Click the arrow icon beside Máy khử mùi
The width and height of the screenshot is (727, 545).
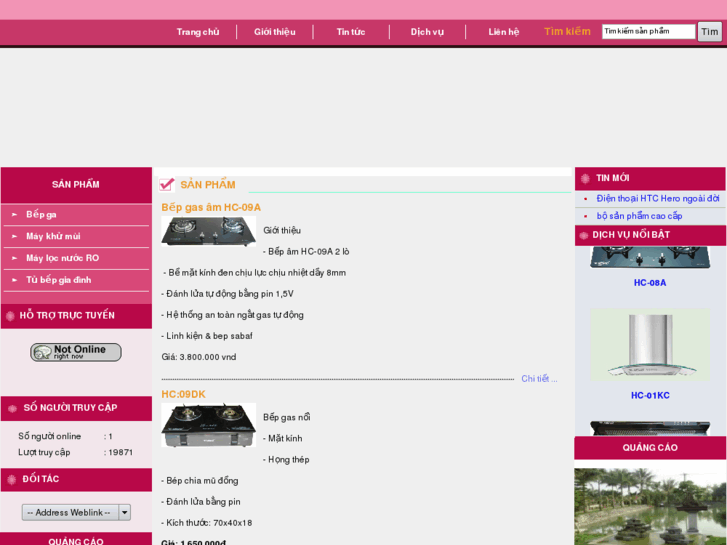coord(14,236)
